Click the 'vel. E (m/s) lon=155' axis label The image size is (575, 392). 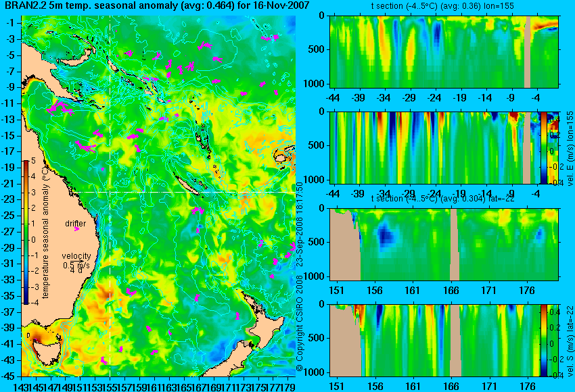click(x=570, y=149)
